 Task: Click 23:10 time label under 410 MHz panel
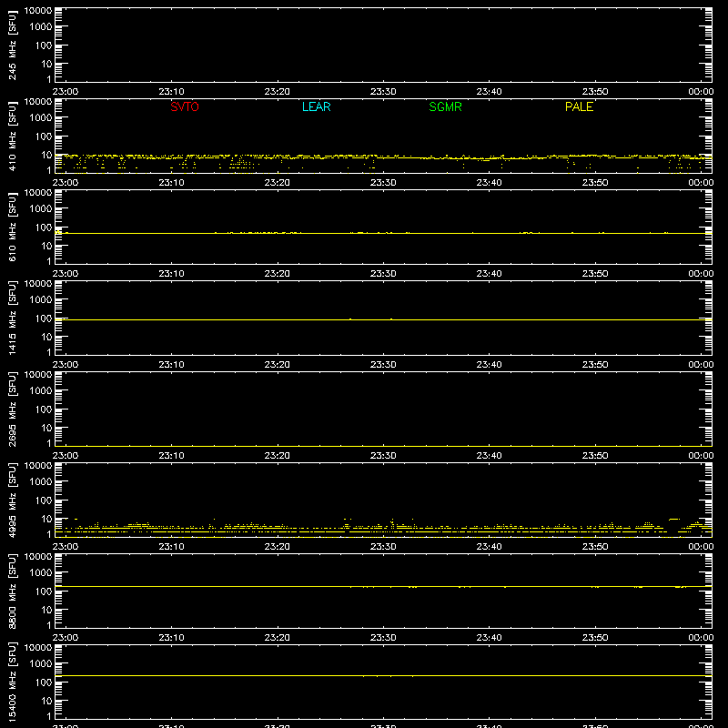pyautogui.click(x=171, y=183)
